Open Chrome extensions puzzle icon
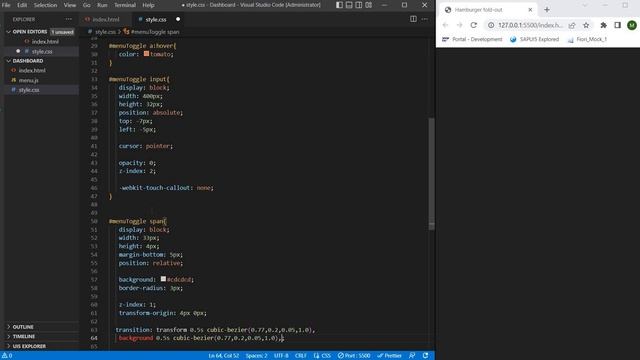Screen dimensions: 640x360 [x=603, y=25]
